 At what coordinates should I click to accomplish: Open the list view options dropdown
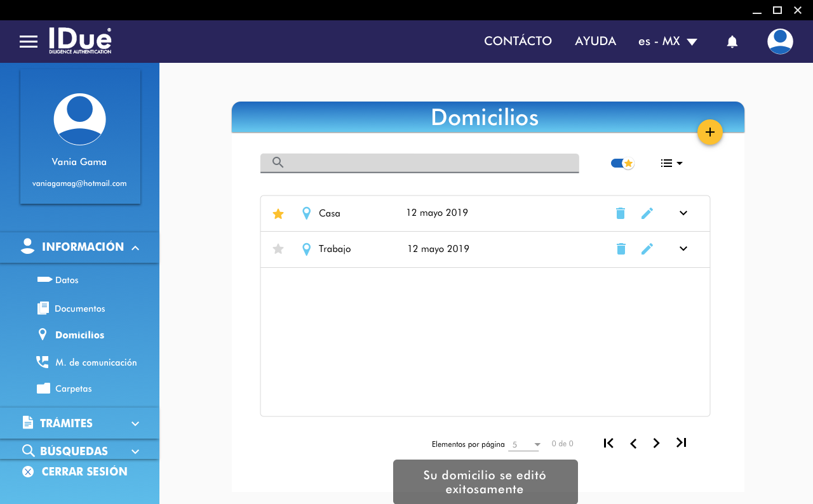pos(671,163)
